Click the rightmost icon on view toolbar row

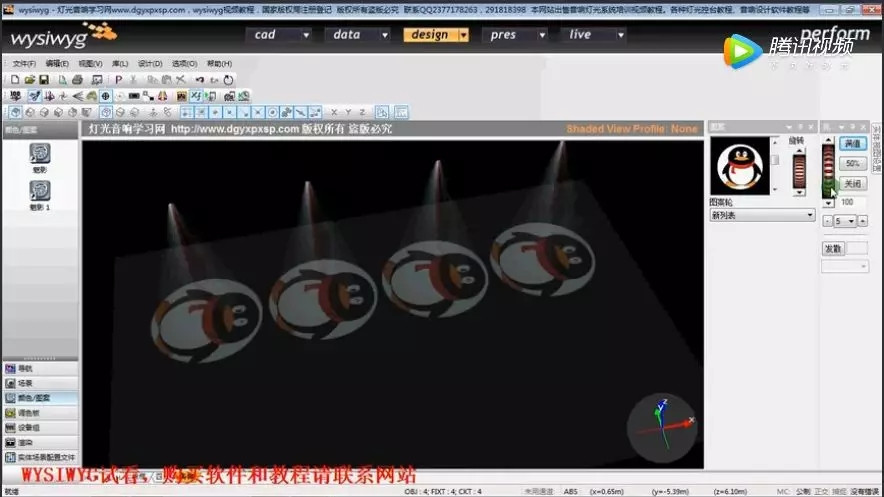coord(401,112)
